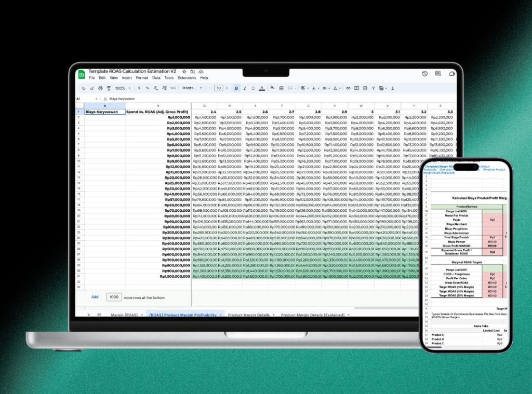This screenshot has width=532, height=394.
Task: Open the text color picker
Action: (261, 88)
